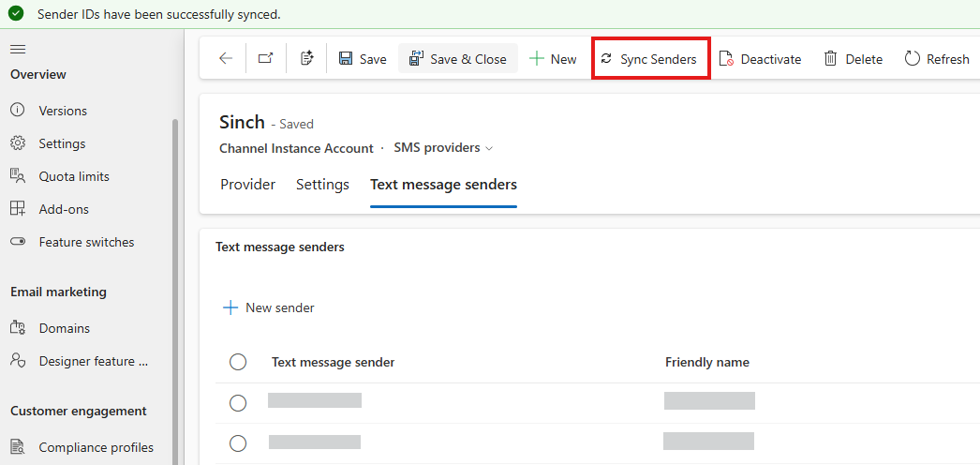The width and height of the screenshot is (980, 465).
Task: Sort by Text message sender column
Action: 334,362
